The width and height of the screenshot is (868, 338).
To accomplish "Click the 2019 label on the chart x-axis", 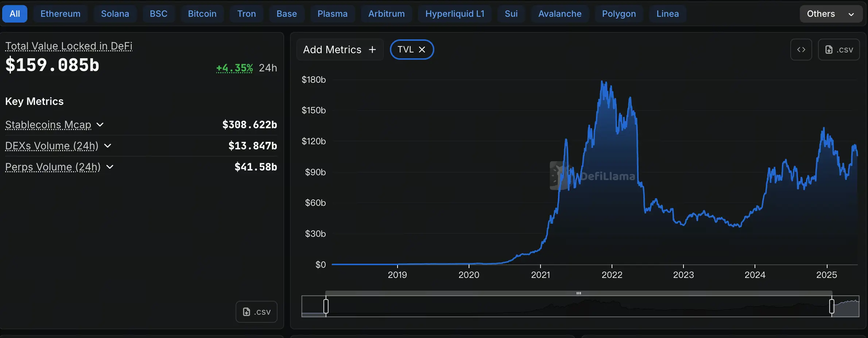I will pyautogui.click(x=397, y=275).
